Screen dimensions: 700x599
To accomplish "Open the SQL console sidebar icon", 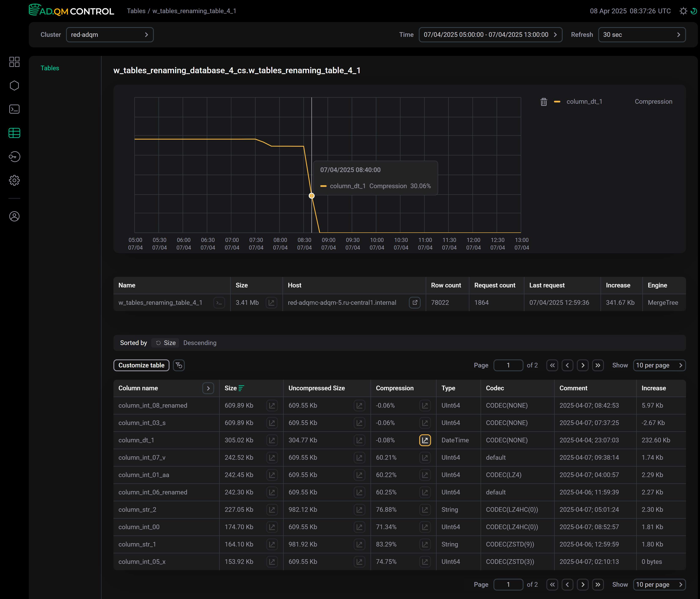I will coord(14,109).
